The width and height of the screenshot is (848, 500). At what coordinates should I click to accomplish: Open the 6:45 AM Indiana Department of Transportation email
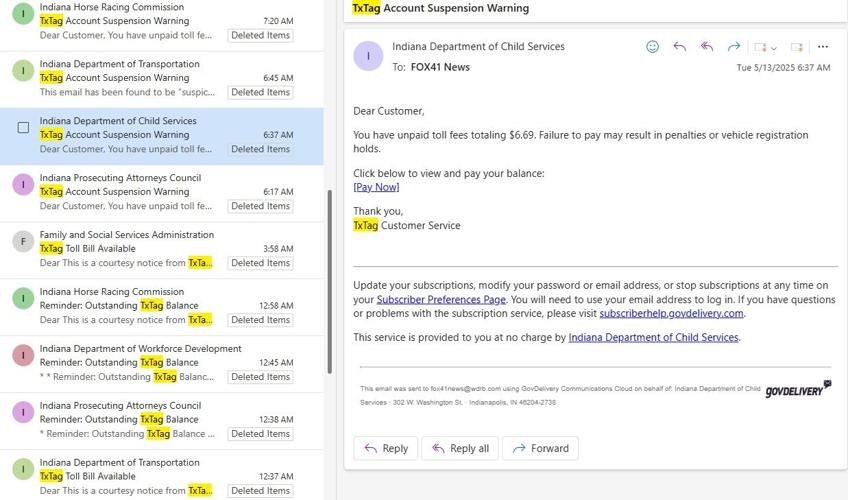[x=162, y=79]
